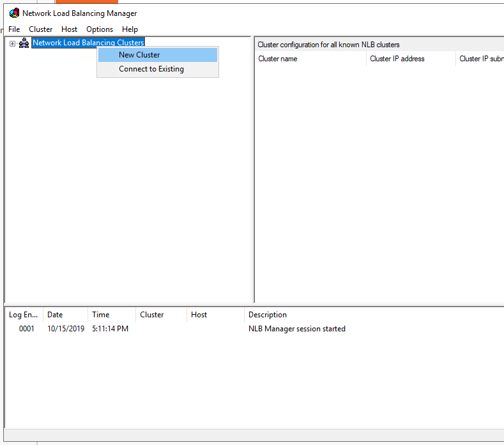Open the Cluster menu in the menu bar
This screenshot has height=445, width=504.
tap(41, 29)
